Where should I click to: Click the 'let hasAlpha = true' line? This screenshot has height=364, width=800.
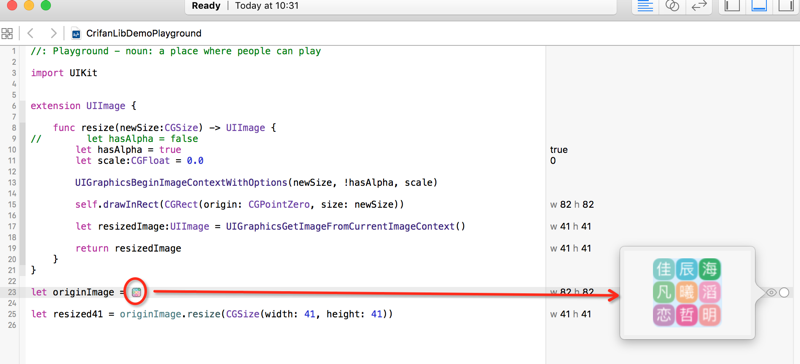[x=128, y=150]
